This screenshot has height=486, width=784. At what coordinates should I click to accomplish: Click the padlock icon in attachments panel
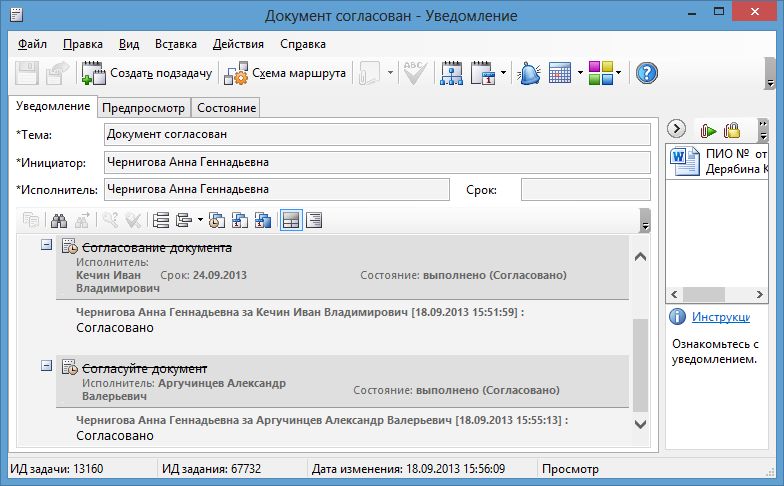click(x=732, y=129)
